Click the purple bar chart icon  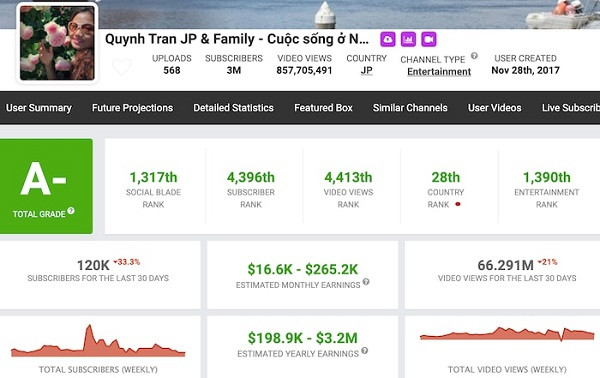(x=408, y=39)
